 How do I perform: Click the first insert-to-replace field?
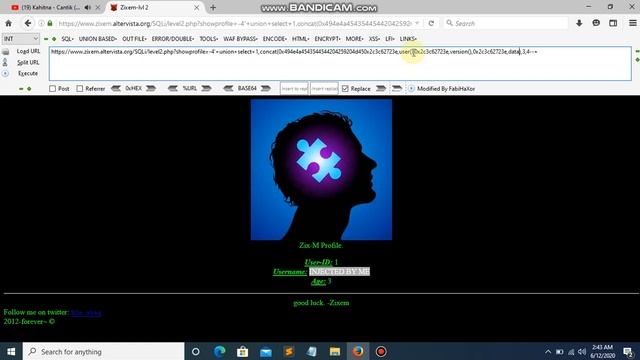coord(294,89)
